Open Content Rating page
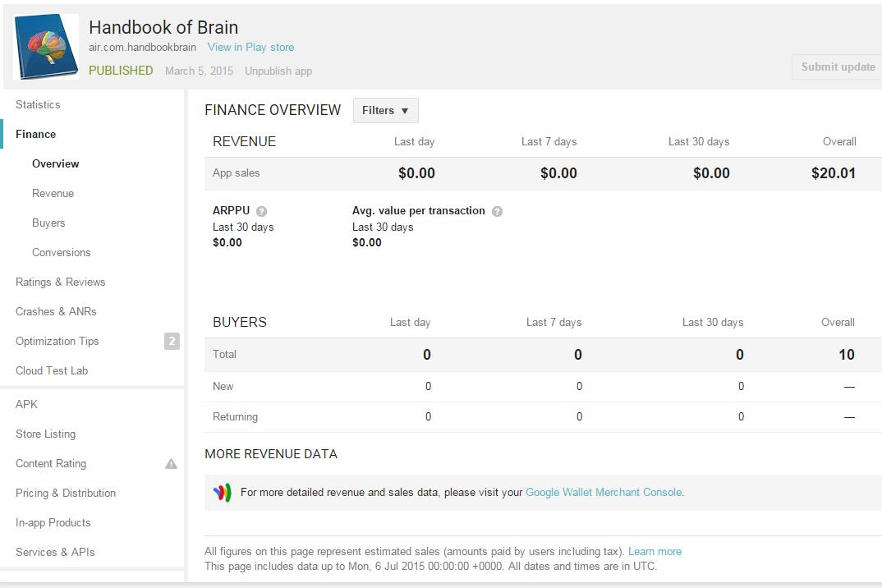882x588 pixels. point(51,464)
